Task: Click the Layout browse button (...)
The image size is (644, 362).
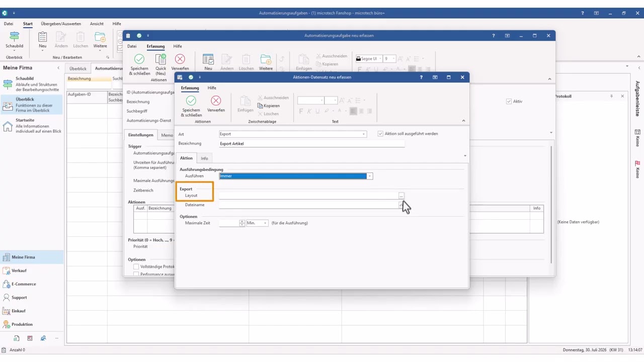Action: (x=401, y=196)
